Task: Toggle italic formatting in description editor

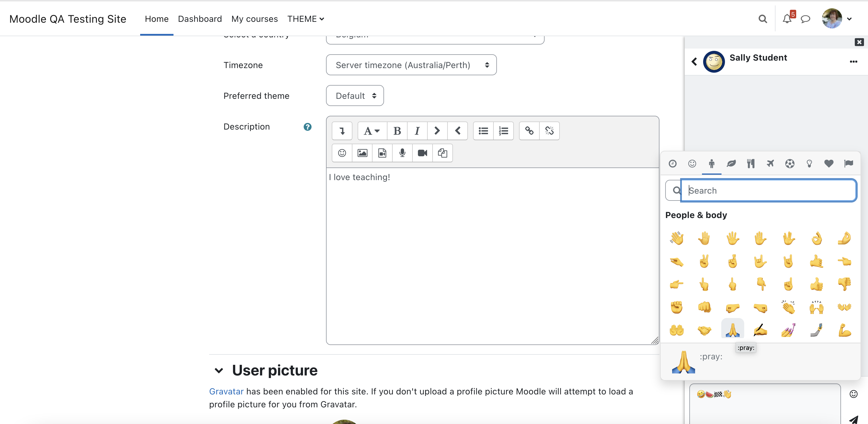Action: point(417,131)
